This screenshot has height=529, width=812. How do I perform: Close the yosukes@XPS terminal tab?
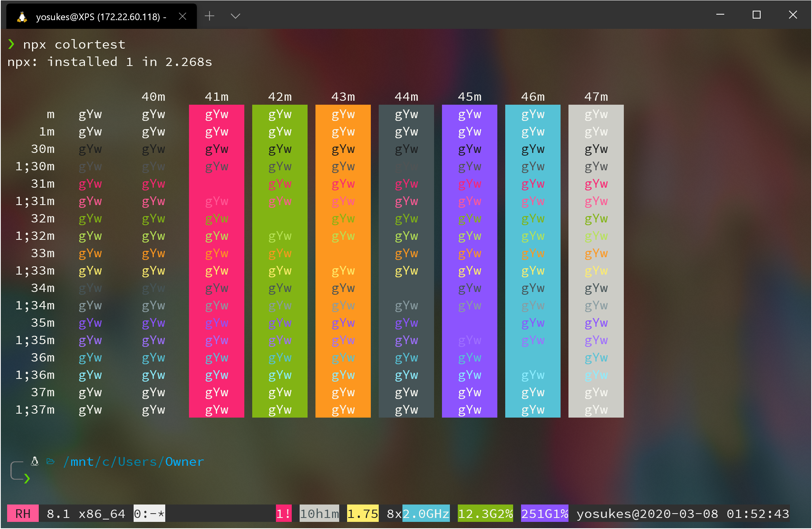[x=182, y=16]
